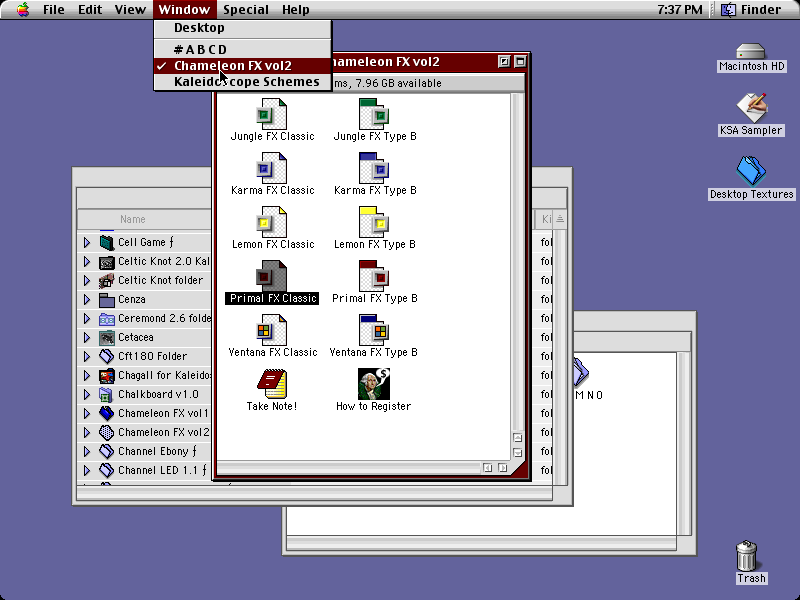This screenshot has width=800, height=600.
Task: Click the Cetacea folder icon
Action: coord(107,338)
